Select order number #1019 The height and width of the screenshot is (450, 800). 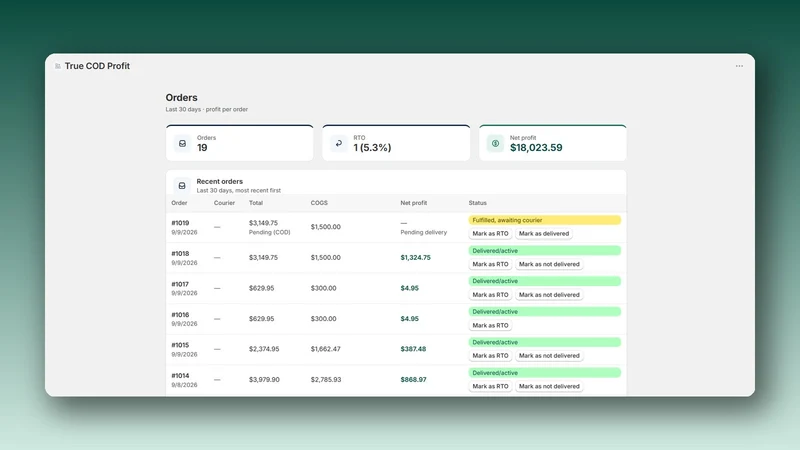(x=180, y=223)
